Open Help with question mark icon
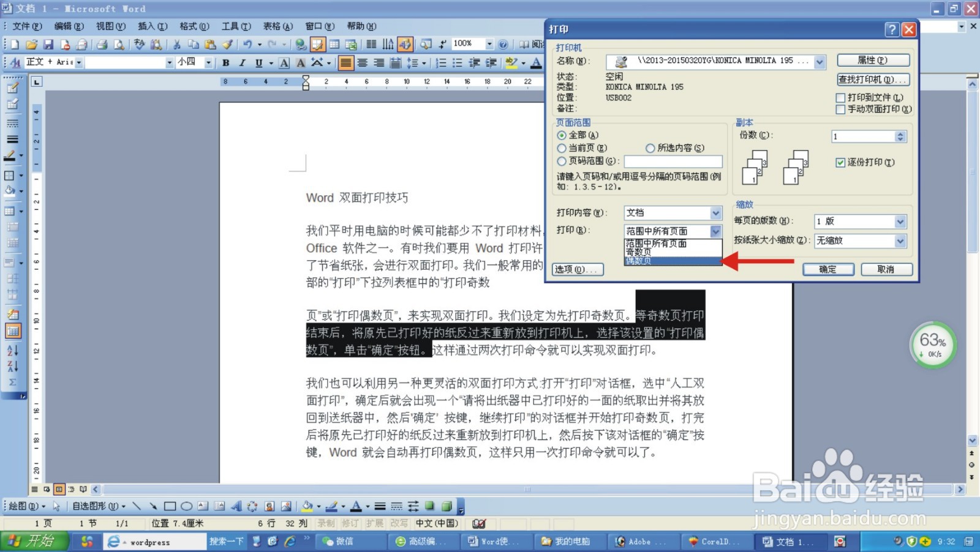The width and height of the screenshot is (980, 552). (x=503, y=45)
